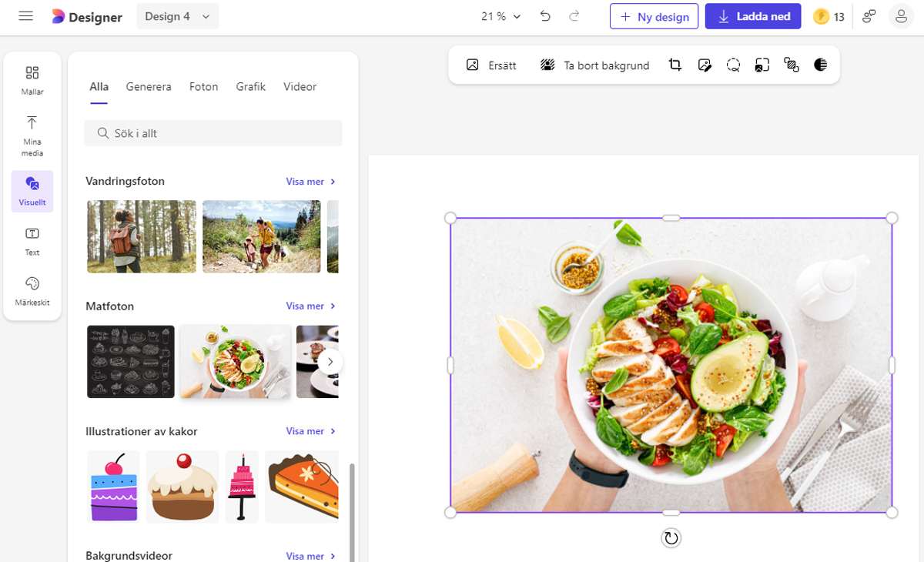Select the layered cake with cherry illustration
924x562 pixels.
click(x=113, y=487)
